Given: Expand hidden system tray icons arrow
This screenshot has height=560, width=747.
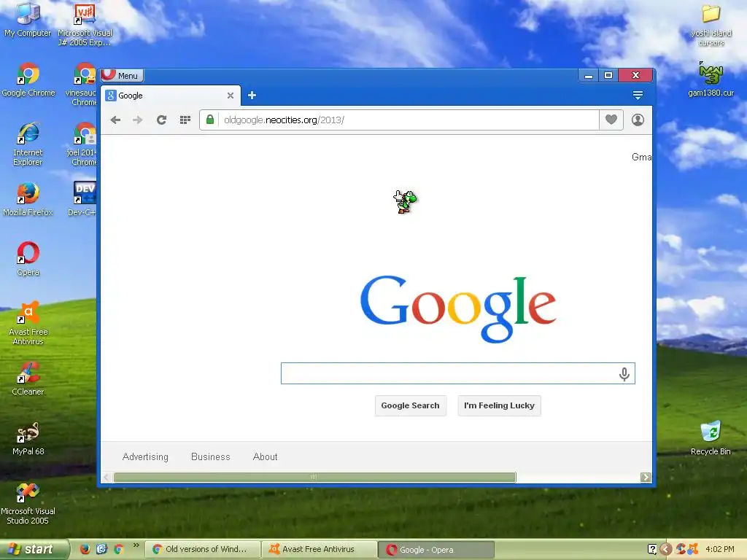Looking at the screenshot, I should click(x=666, y=550).
